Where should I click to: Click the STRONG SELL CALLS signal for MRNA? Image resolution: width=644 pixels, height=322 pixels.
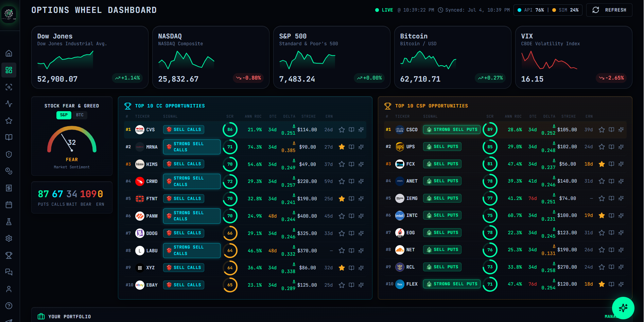pyautogui.click(x=192, y=147)
